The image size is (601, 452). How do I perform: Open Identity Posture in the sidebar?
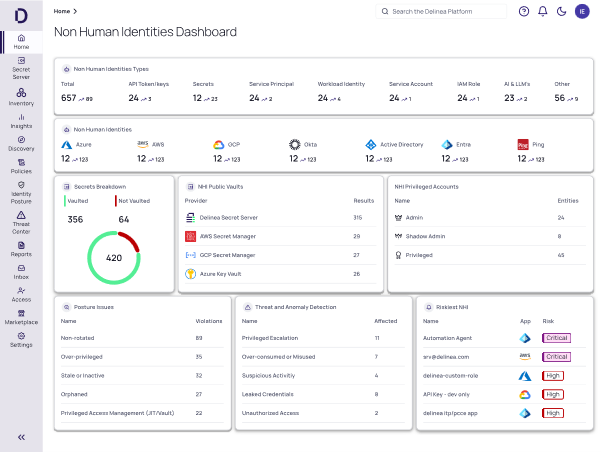pos(21,193)
